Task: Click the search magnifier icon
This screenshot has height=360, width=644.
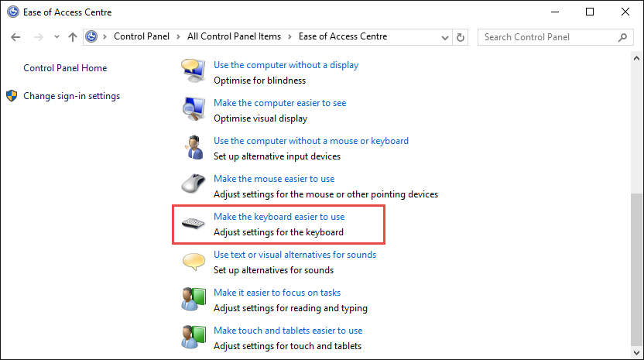Action: pyautogui.click(x=622, y=37)
